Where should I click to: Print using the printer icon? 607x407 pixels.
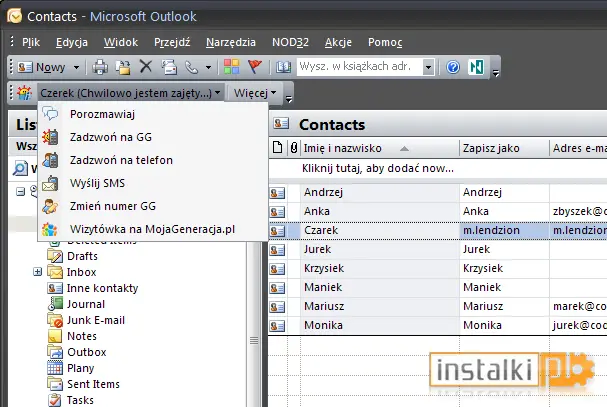pyautogui.click(x=100, y=67)
